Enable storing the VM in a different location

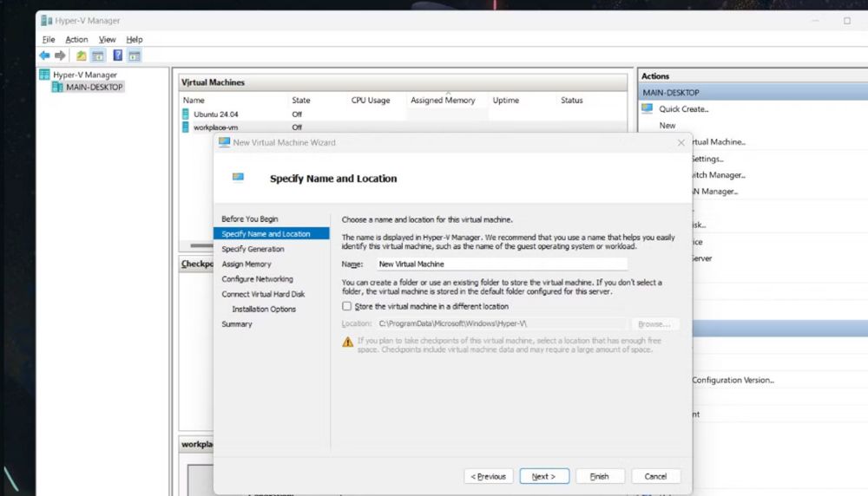347,306
